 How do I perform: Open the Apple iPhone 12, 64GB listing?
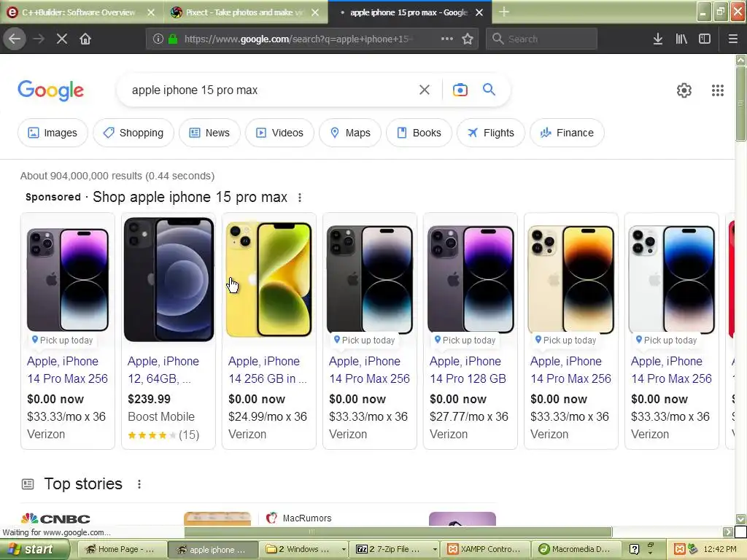coord(163,370)
